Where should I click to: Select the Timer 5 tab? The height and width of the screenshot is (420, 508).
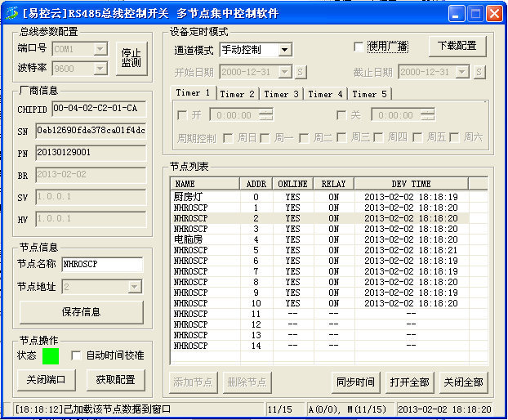point(370,94)
